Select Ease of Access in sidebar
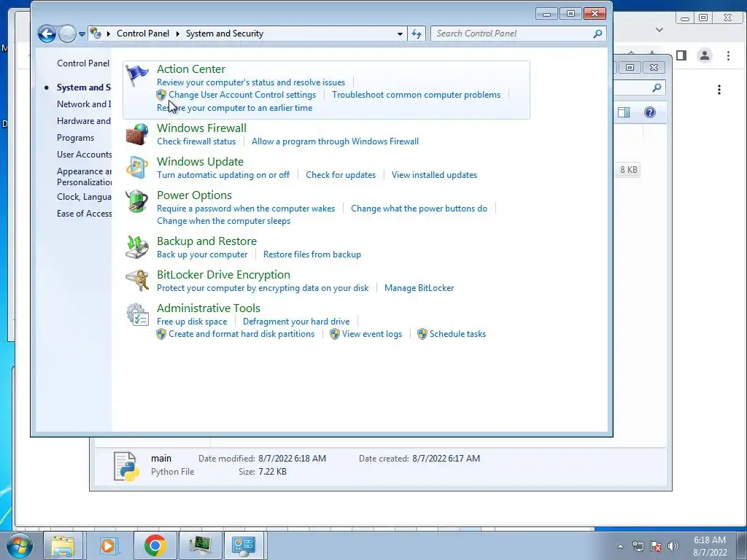The height and width of the screenshot is (560, 747). 85,214
